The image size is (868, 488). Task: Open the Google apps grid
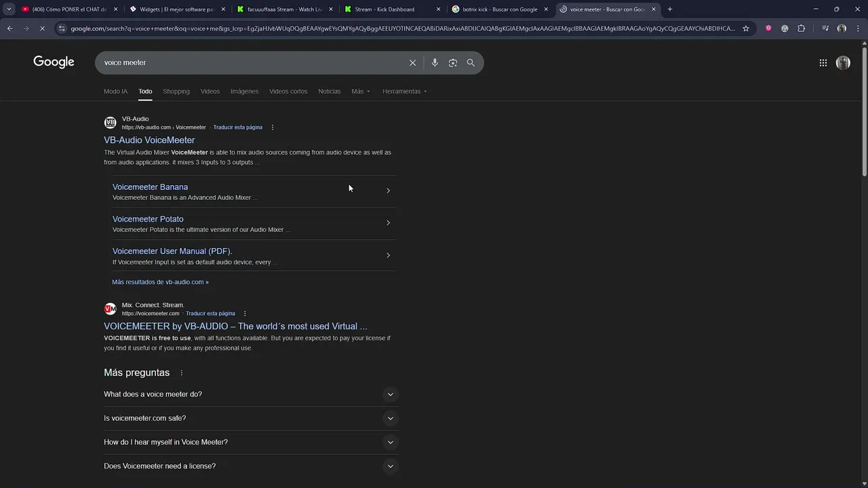823,62
